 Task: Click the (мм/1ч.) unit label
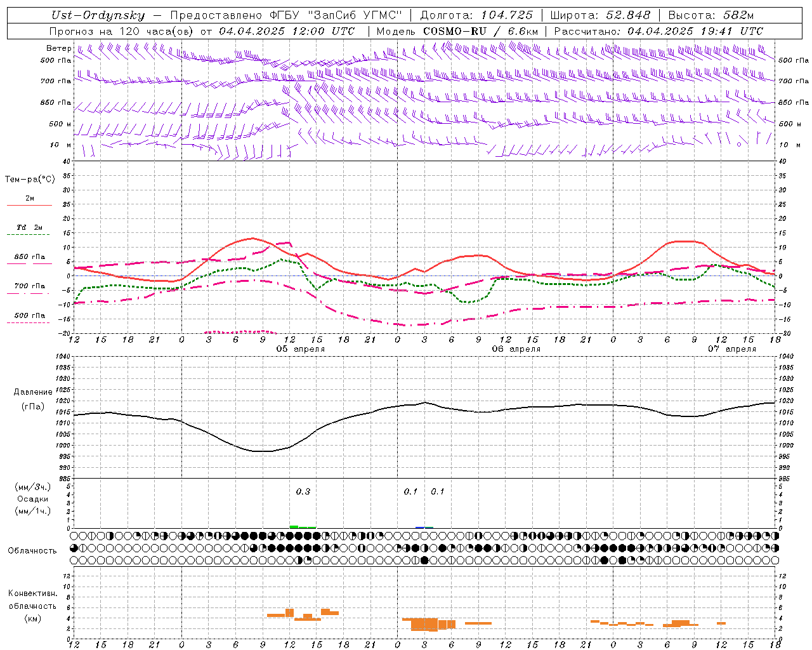click(x=33, y=511)
